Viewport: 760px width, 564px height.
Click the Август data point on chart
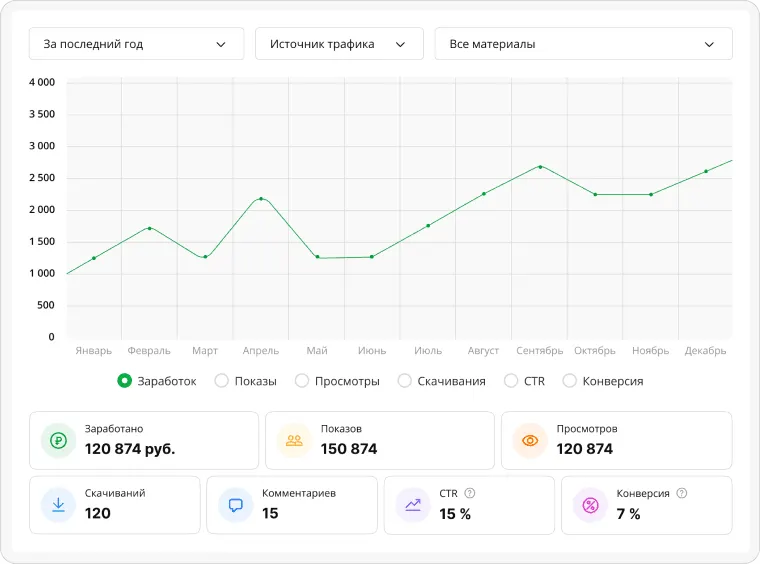tap(484, 194)
